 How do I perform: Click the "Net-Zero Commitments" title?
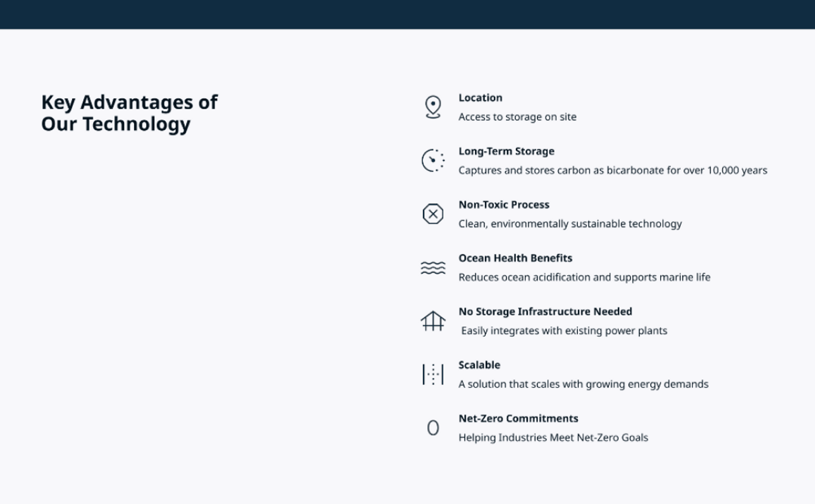518,418
